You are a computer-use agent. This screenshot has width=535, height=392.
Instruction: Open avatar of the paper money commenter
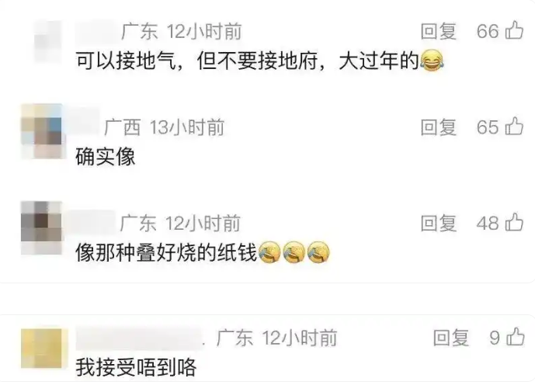(42, 227)
